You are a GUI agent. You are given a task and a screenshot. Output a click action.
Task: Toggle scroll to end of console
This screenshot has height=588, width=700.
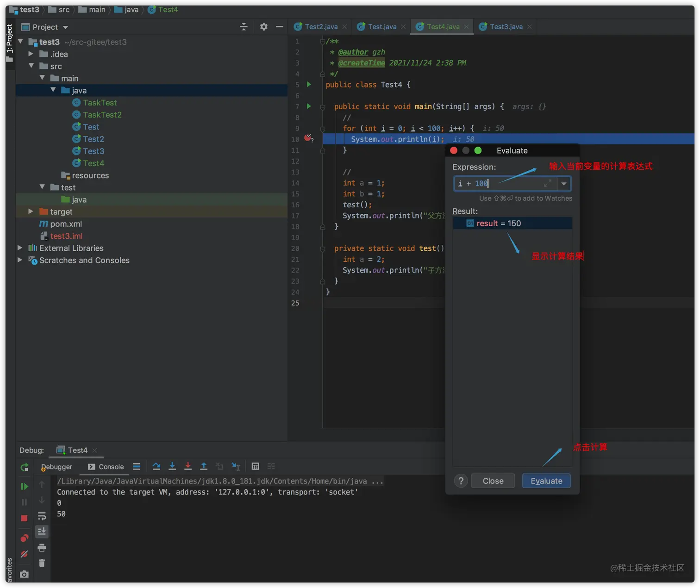(42, 532)
